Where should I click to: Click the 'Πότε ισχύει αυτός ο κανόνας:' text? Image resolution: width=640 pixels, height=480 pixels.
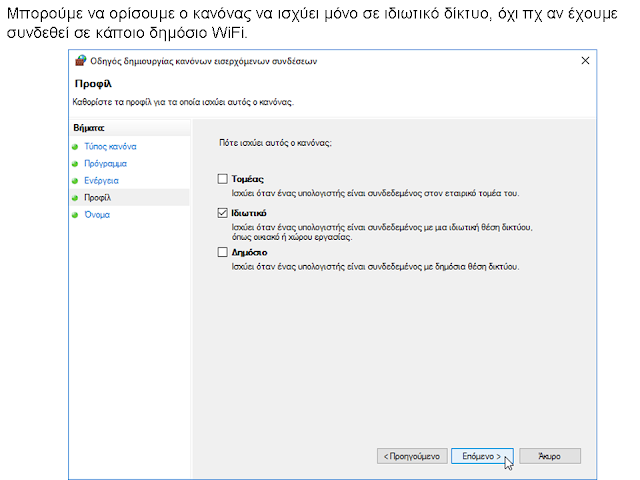275,143
